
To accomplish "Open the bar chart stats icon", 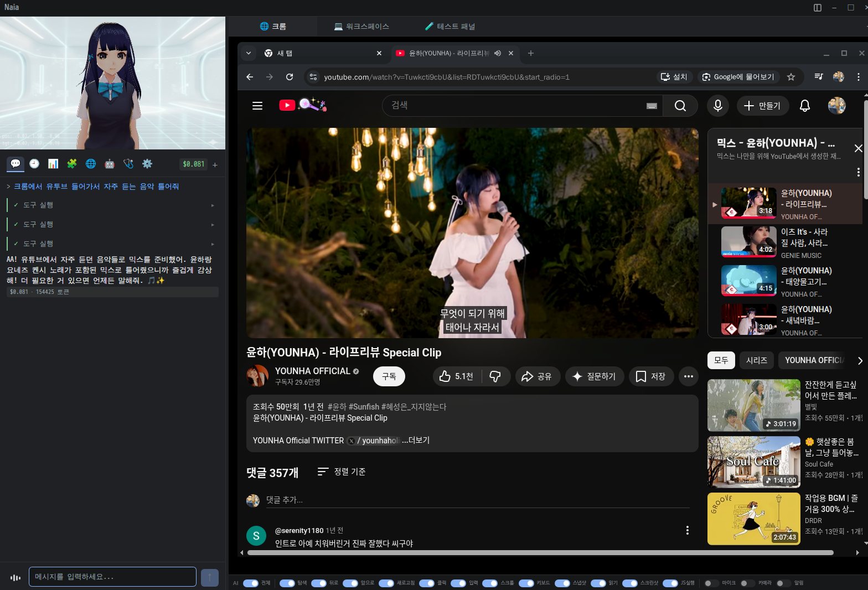I will click(x=53, y=164).
